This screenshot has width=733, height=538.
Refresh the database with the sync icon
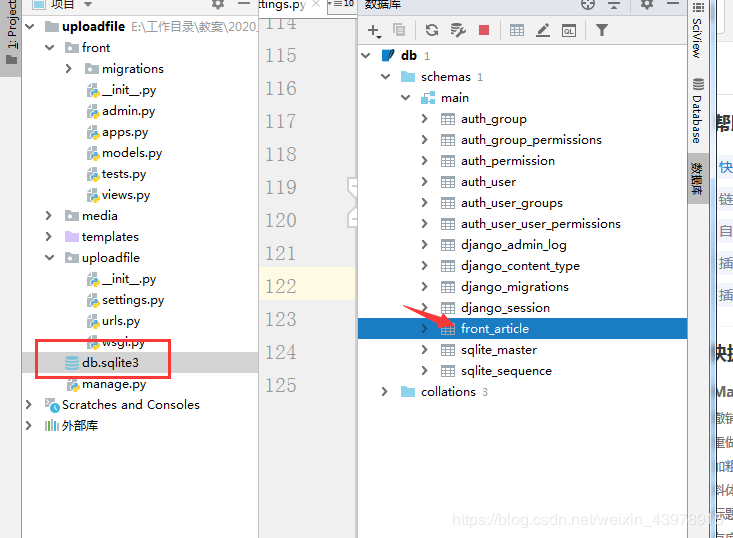pyautogui.click(x=432, y=30)
